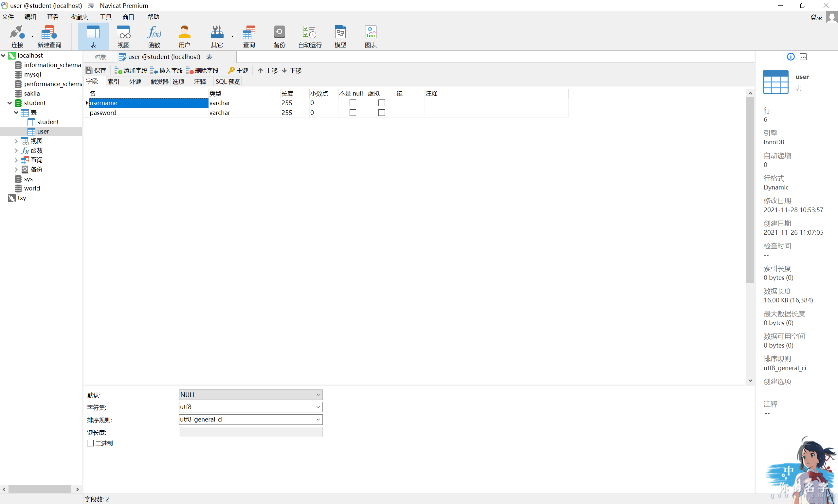Toggle Virtual for password field

[x=382, y=113]
